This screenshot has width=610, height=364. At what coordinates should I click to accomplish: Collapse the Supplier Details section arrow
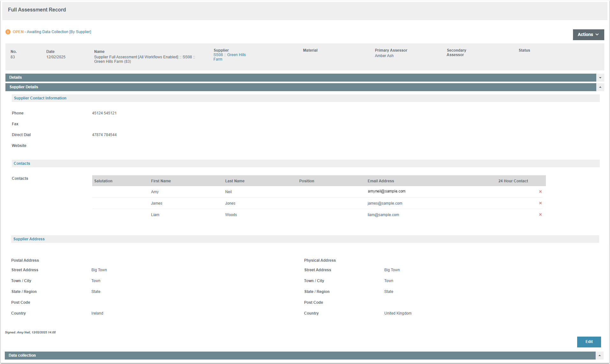(x=600, y=87)
